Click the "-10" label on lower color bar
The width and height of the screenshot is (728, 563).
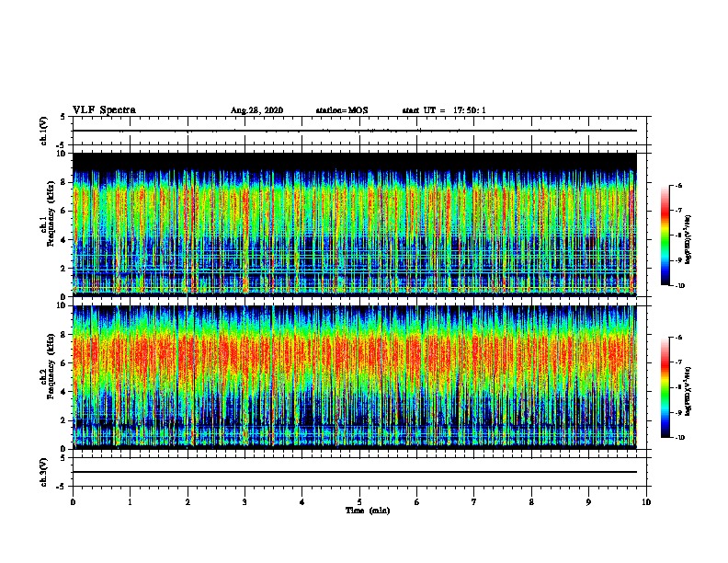point(680,438)
